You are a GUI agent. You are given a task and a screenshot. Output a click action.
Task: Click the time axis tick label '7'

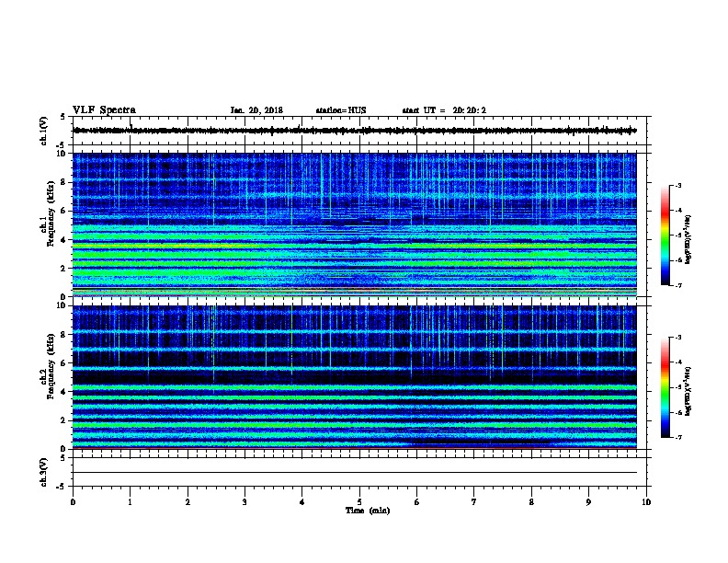point(474,502)
